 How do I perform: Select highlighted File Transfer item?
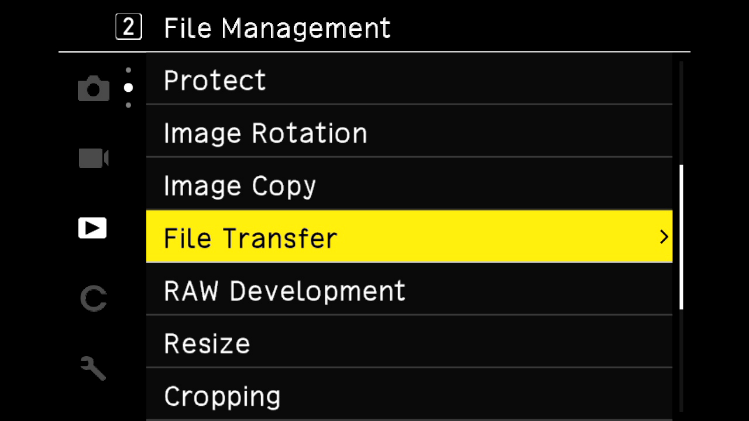pyautogui.click(x=408, y=238)
